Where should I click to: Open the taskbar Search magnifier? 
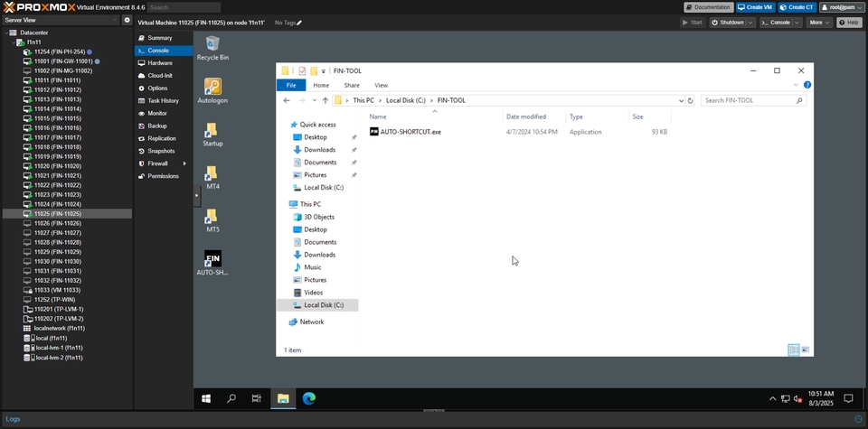pos(231,398)
